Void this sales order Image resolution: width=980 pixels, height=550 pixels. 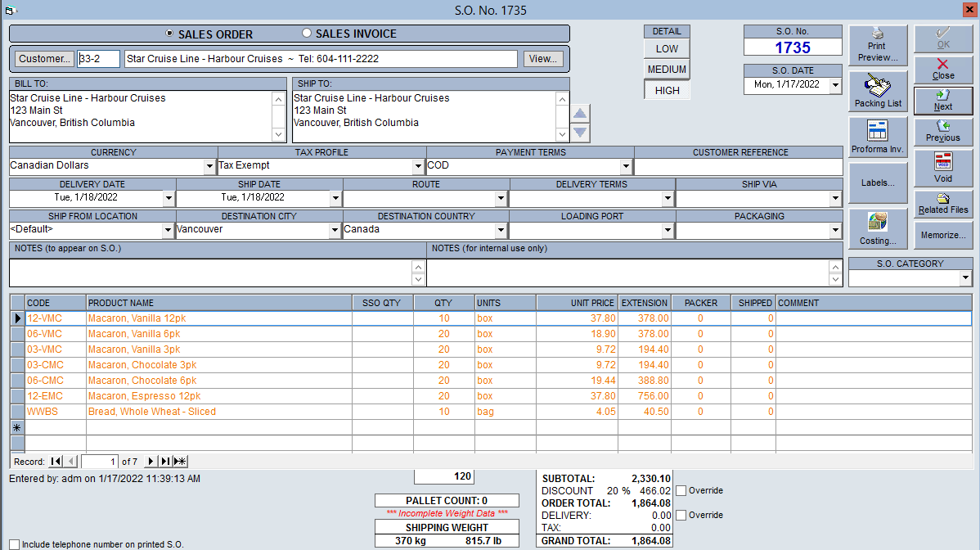pos(943,168)
